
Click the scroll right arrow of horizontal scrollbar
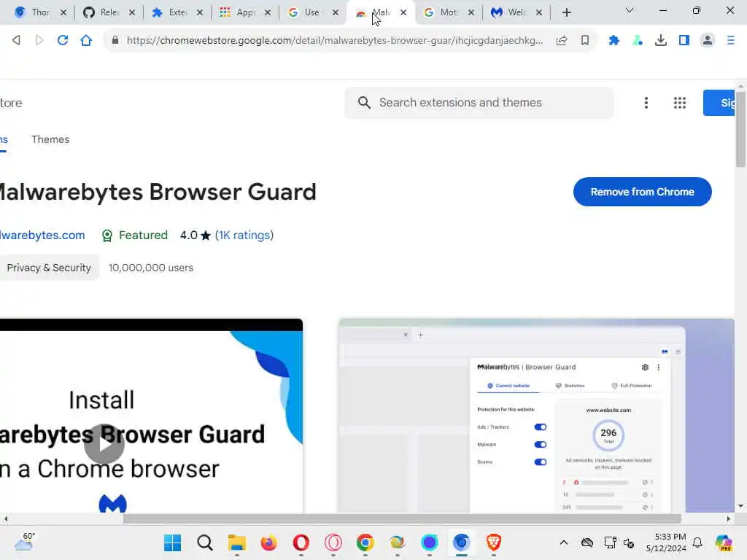coord(729,518)
